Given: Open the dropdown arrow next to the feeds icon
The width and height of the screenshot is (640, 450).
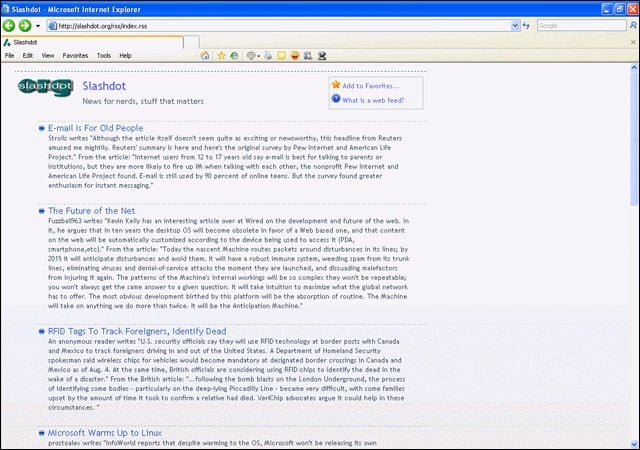Looking at the screenshot, I should [259, 56].
